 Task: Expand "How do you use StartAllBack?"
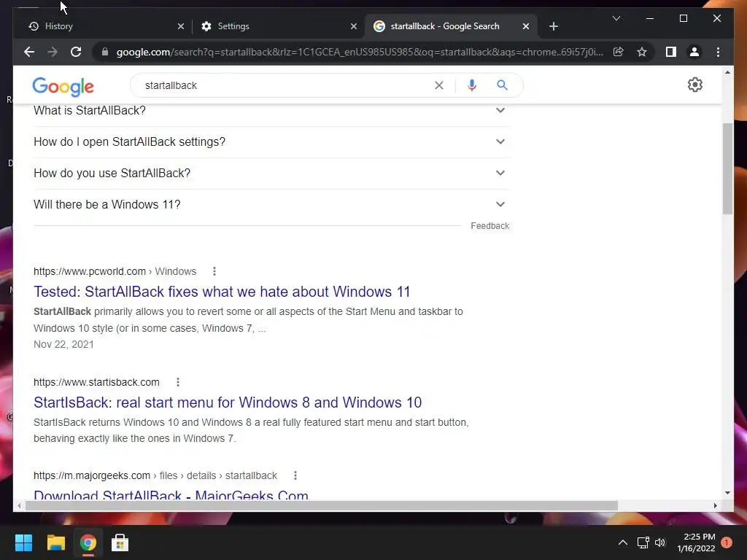coord(271,174)
